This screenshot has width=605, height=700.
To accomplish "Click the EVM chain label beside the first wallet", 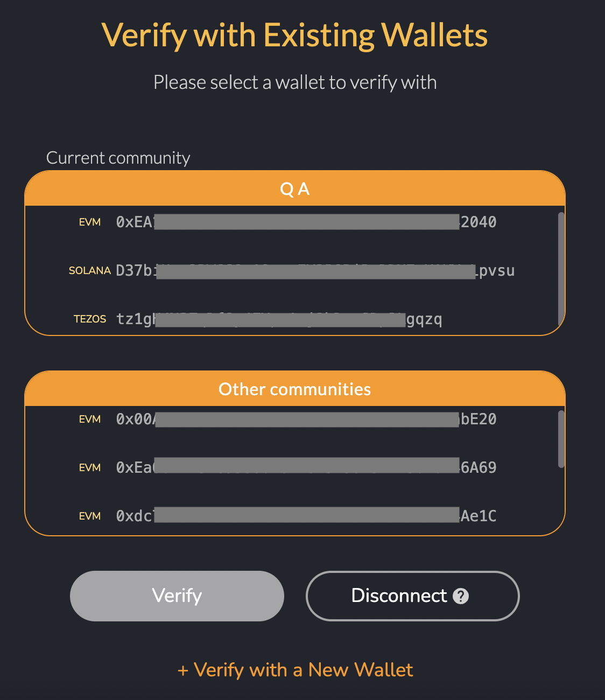I will click(89, 222).
